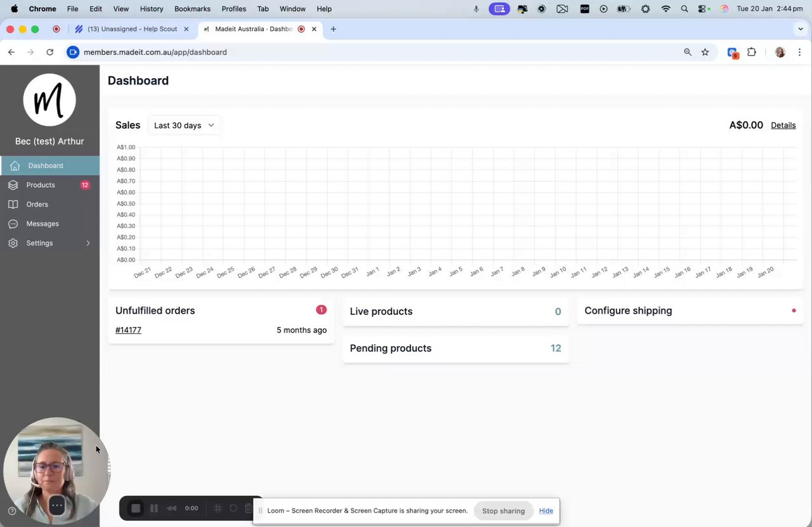Open the Bookmarks menu in menu bar

click(192, 9)
